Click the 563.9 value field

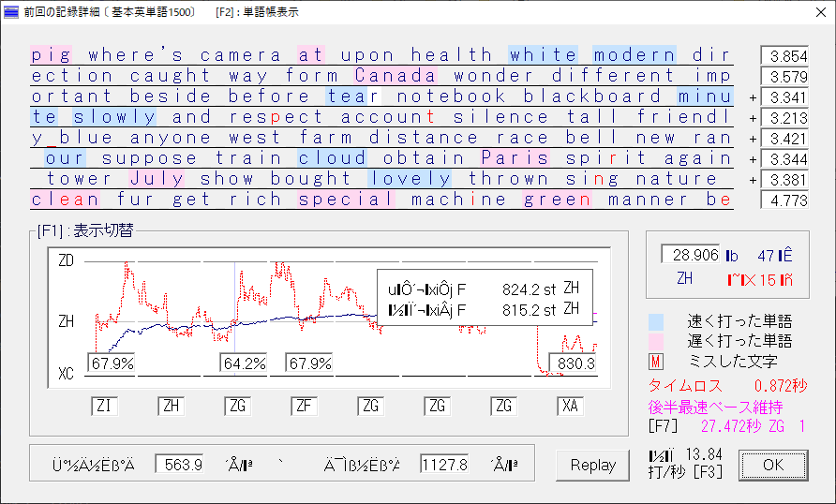[x=179, y=464]
